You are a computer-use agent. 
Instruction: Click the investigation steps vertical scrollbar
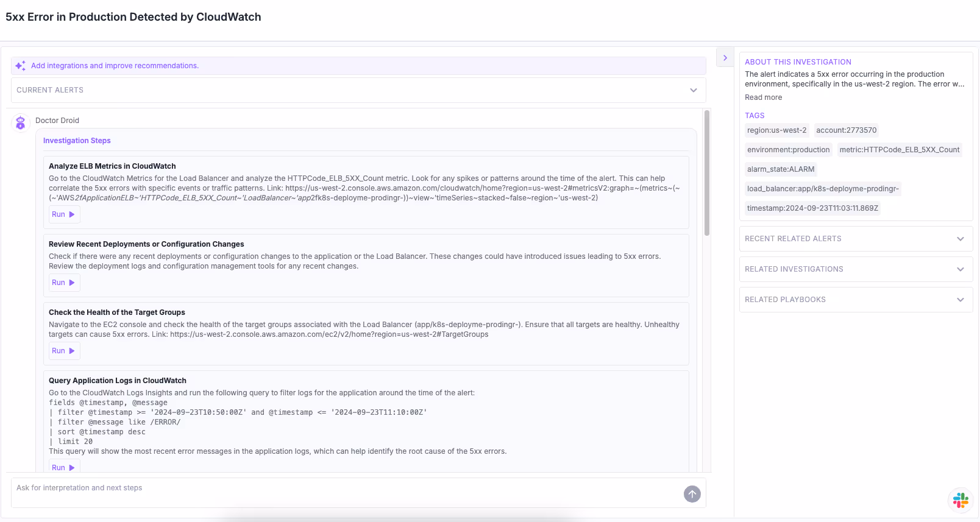707,173
